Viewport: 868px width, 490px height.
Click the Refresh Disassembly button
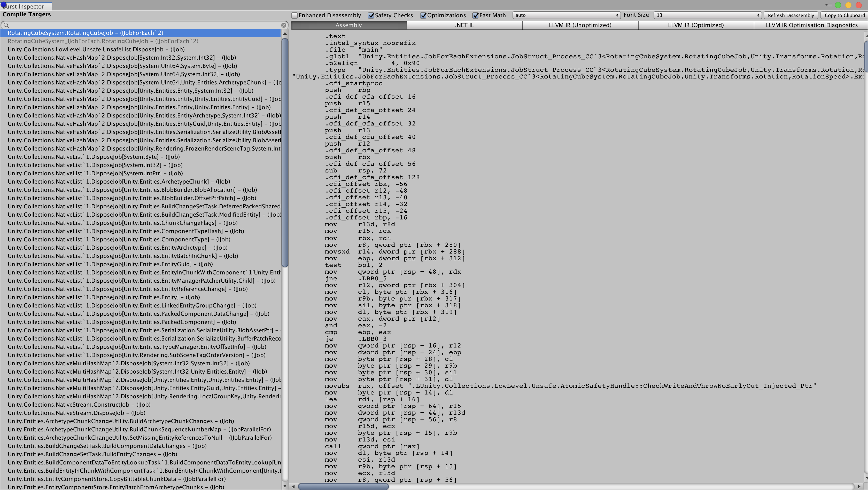pos(791,15)
